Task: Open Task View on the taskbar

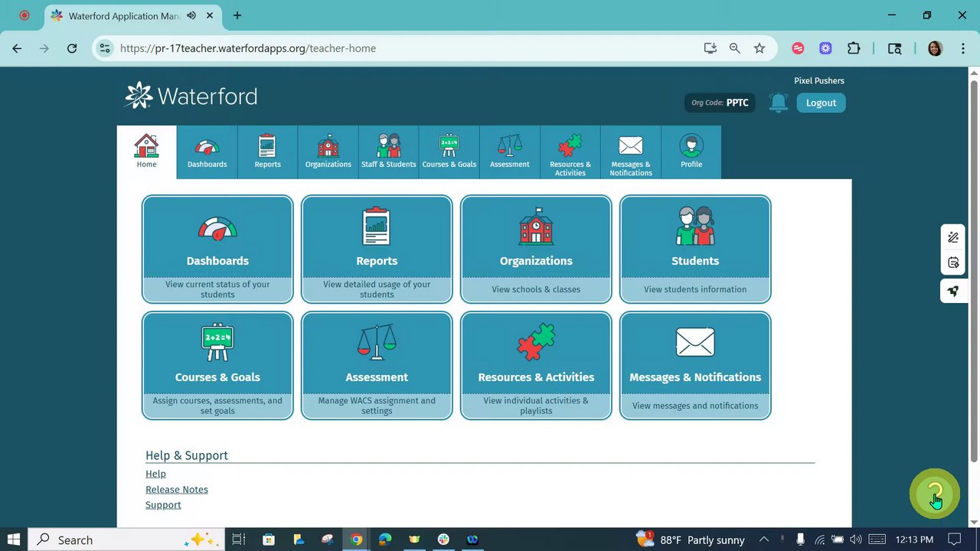Action: [x=239, y=540]
